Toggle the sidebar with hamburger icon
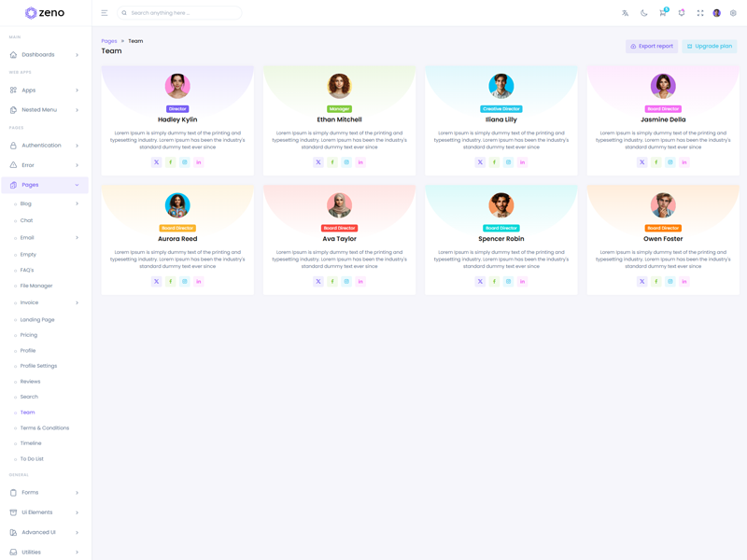 coord(105,13)
